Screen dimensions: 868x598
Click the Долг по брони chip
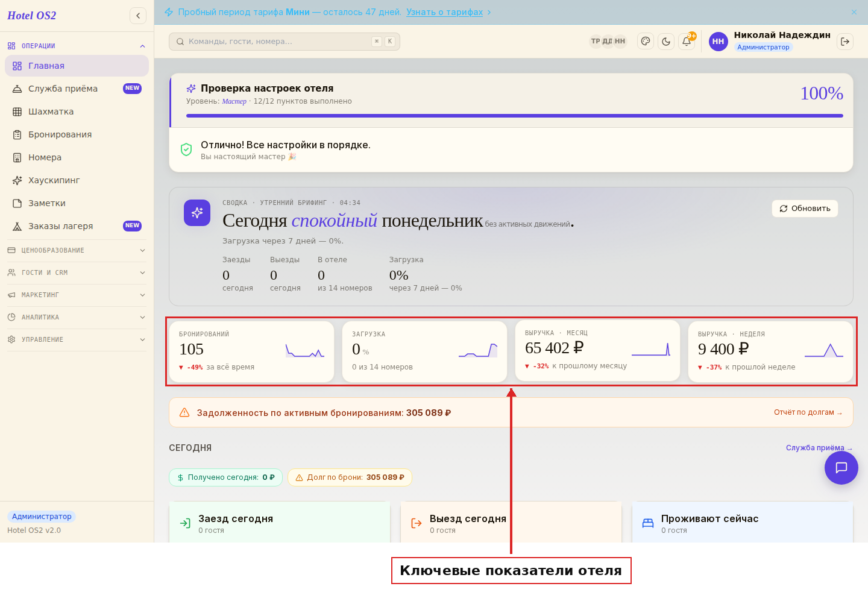350,477
